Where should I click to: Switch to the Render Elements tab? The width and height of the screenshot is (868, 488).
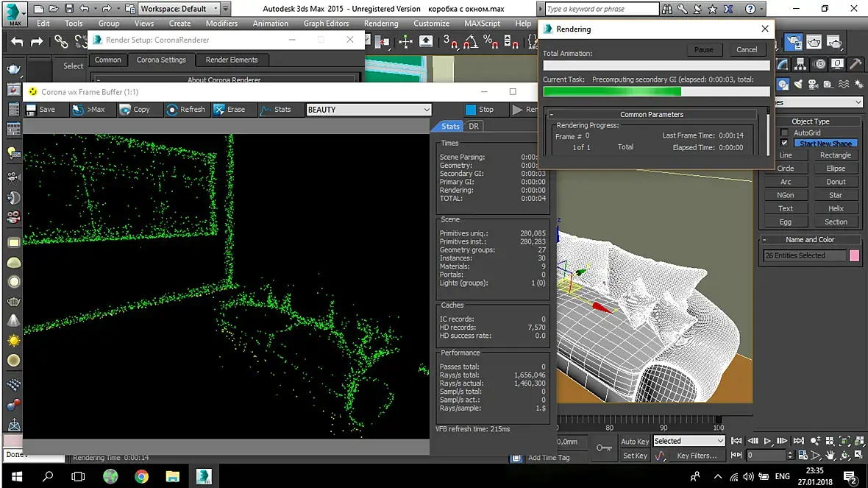click(x=232, y=60)
